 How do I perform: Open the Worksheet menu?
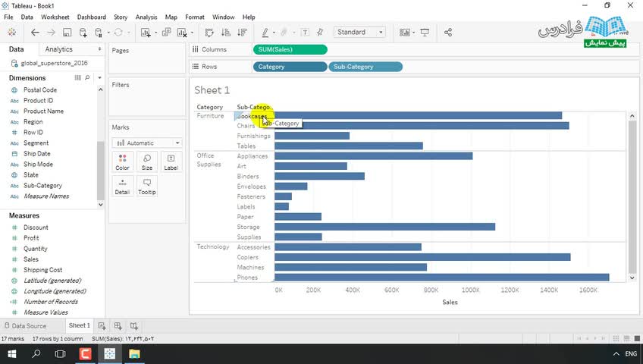(x=55, y=17)
